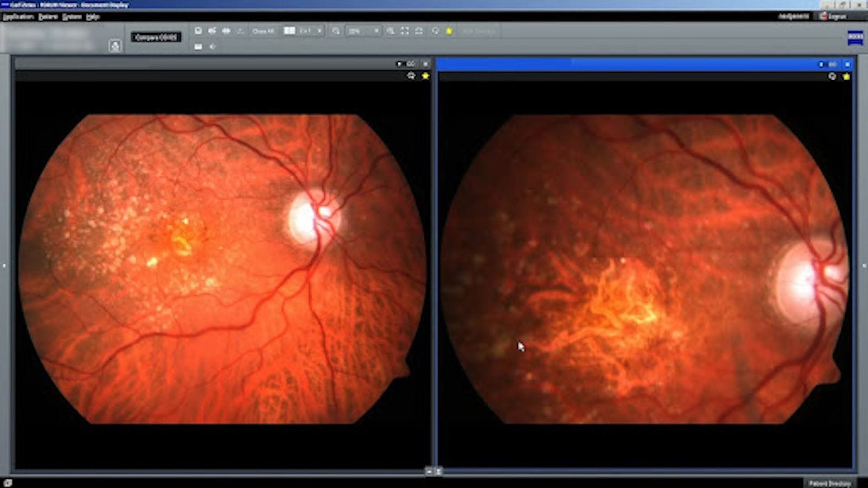This screenshot has height=488, width=868.
Task: Click comment icon above left fundus image
Action: point(411,76)
